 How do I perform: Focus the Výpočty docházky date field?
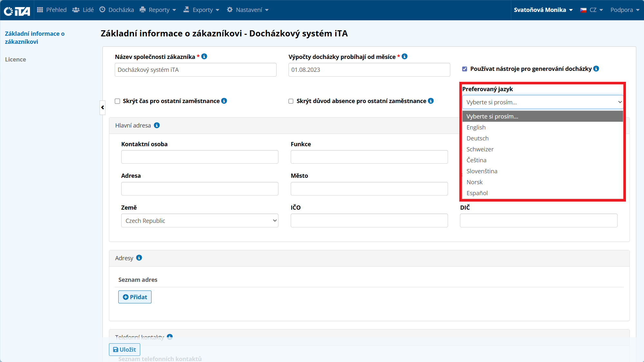(x=369, y=70)
